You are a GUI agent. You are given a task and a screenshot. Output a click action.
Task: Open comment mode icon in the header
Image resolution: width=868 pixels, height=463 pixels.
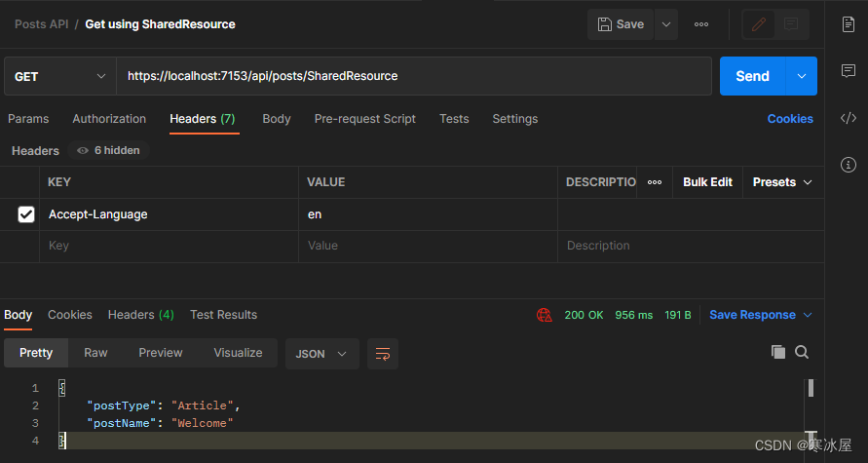791,24
